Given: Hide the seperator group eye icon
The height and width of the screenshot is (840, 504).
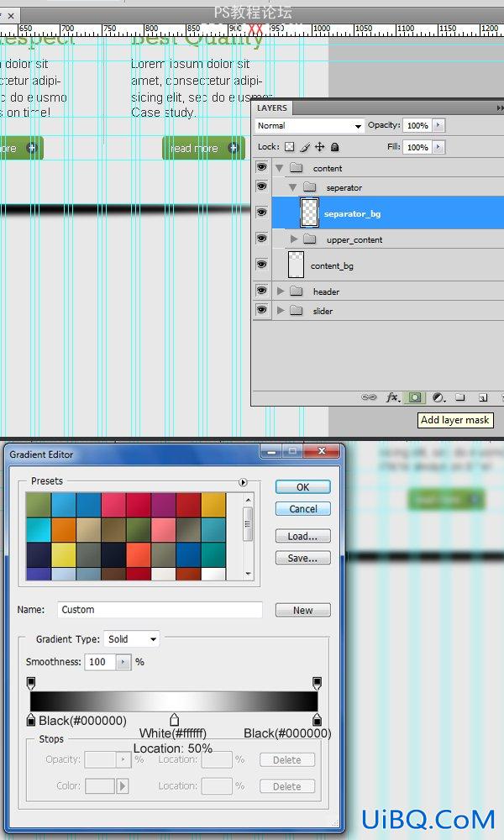Looking at the screenshot, I should pos(261,186).
